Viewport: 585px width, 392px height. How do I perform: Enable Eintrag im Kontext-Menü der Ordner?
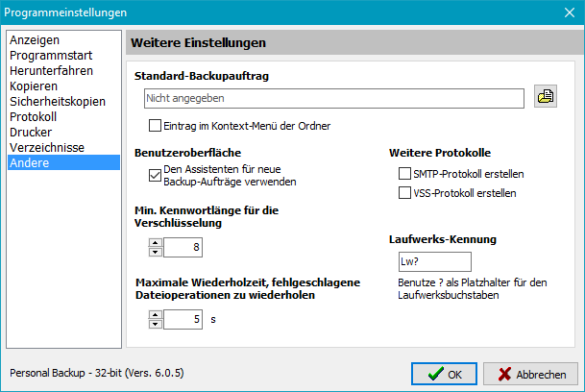pos(156,125)
